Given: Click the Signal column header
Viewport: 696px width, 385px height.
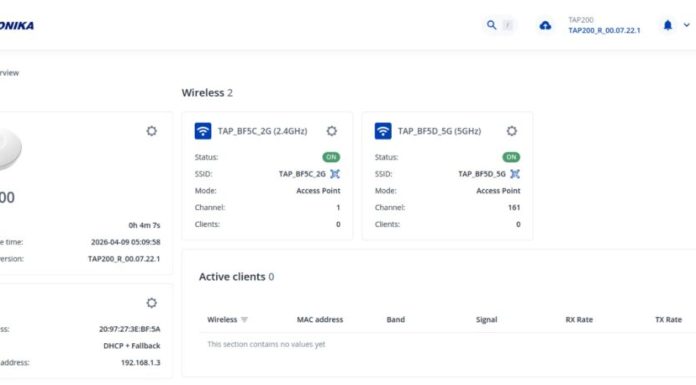Looking at the screenshot, I should (x=486, y=320).
